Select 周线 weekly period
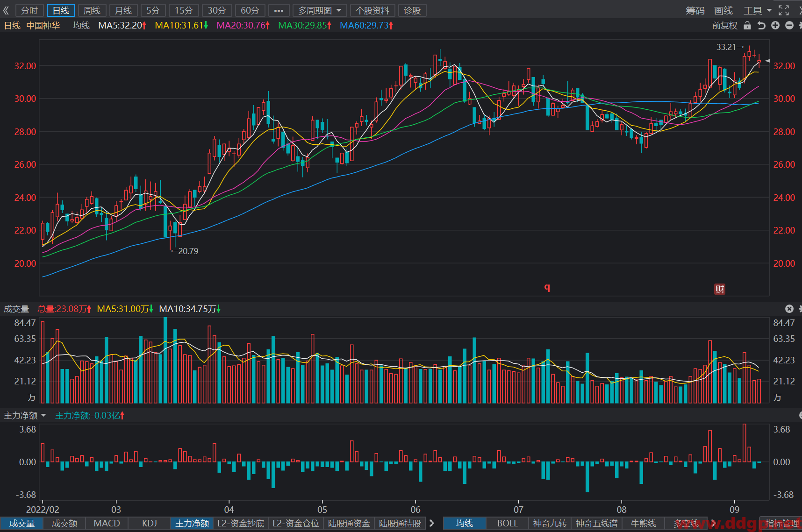This screenshot has width=802, height=532. [x=92, y=10]
